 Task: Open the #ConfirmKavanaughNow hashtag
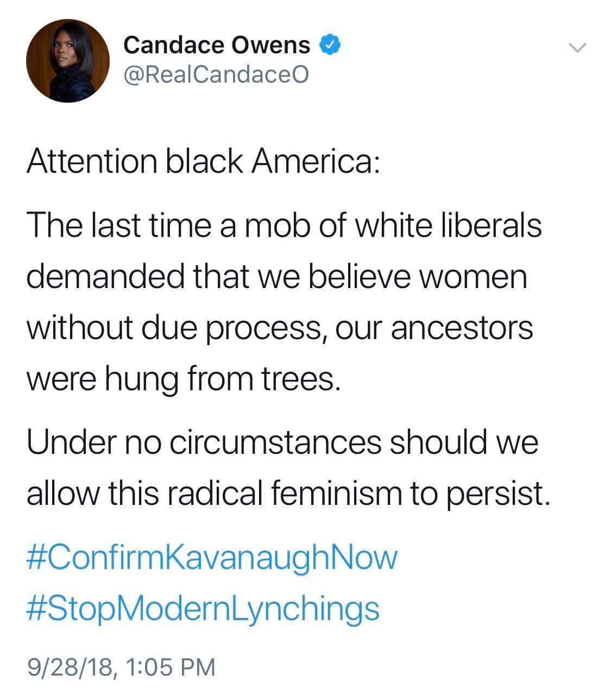pos(212,558)
